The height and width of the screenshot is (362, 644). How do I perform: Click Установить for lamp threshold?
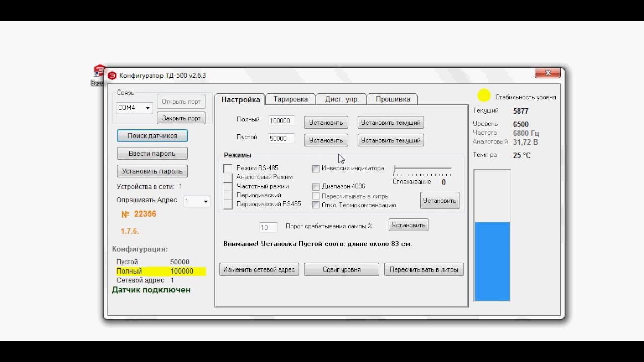coord(409,225)
